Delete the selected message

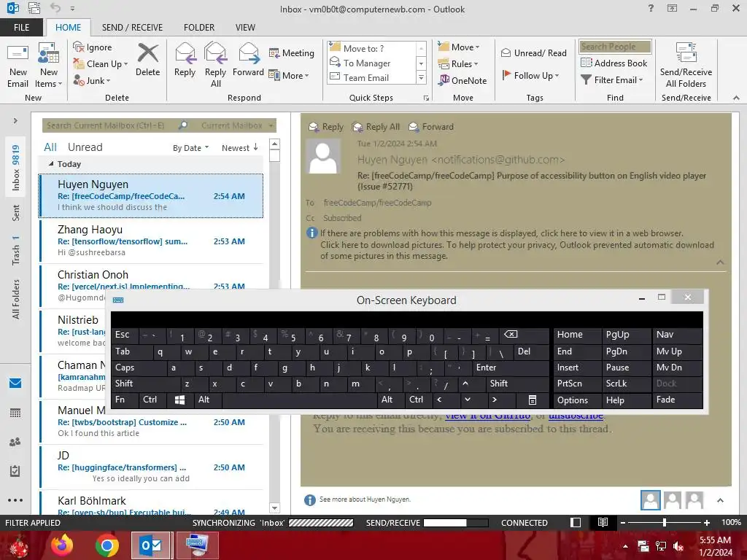[x=147, y=60]
